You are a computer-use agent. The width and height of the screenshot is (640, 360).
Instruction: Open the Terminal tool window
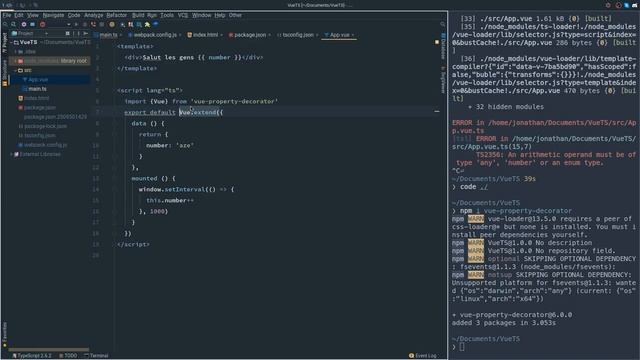pyautogui.click(x=96, y=356)
